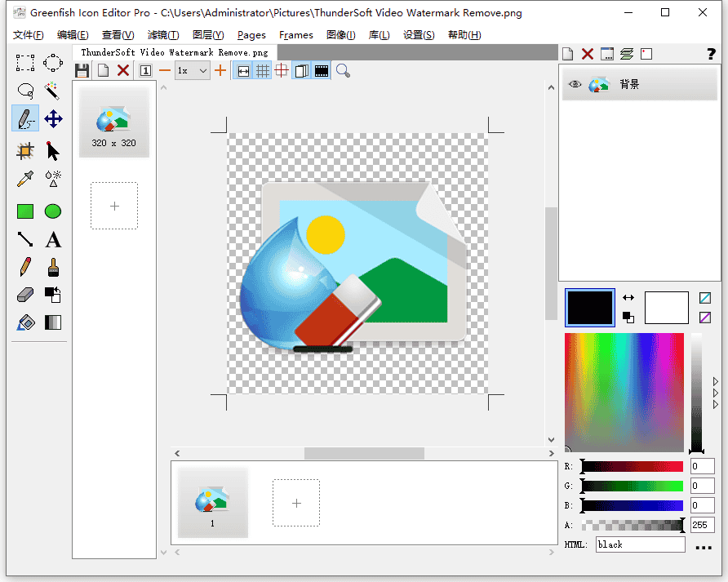Screen dimensions: 728x582
Task: Swap foreground and background colors arrow
Action: [628, 297]
